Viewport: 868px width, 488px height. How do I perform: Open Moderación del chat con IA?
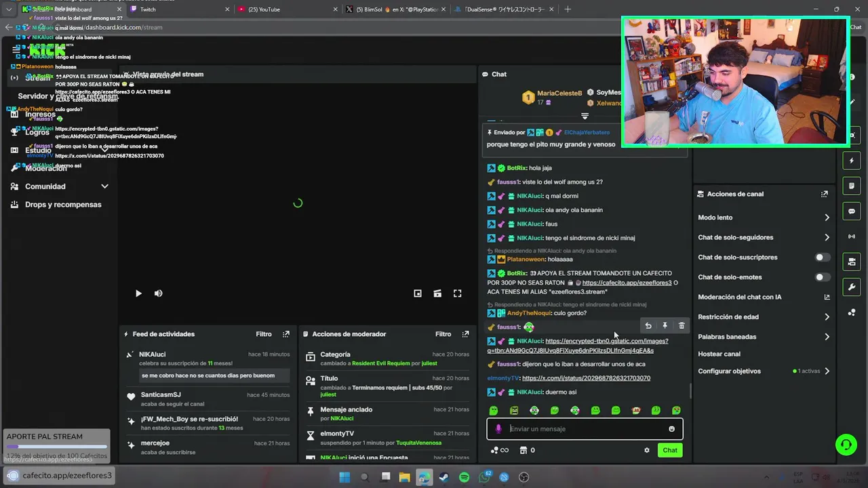764,297
